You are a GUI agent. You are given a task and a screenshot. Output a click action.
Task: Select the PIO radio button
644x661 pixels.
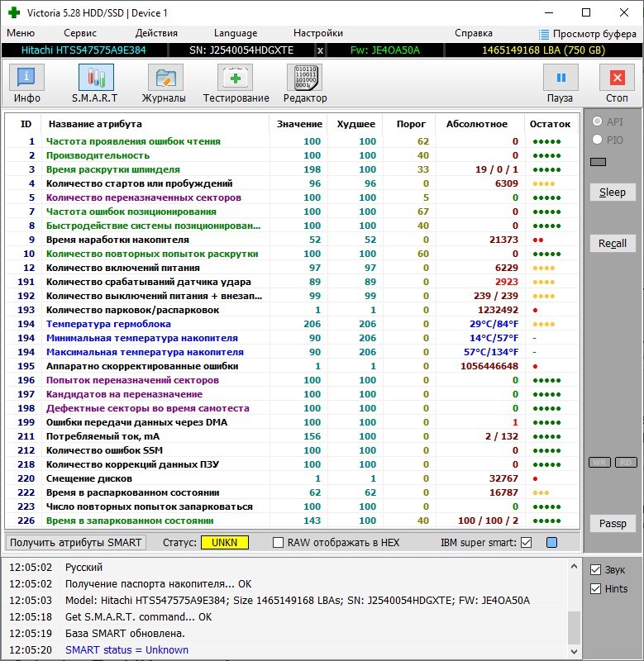(x=597, y=140)
